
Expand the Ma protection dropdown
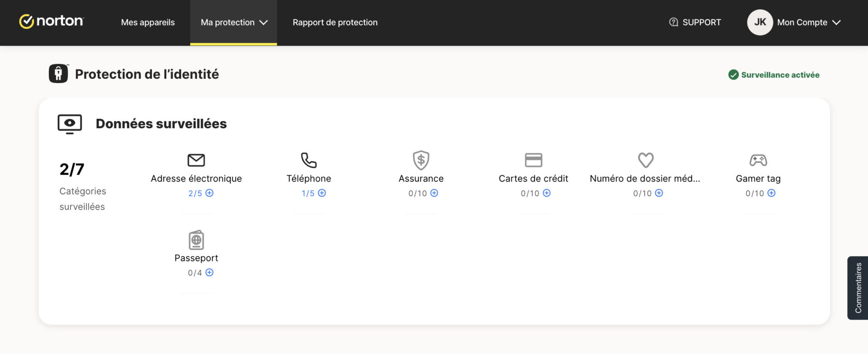pyautogui.click(x=234, y=22)
